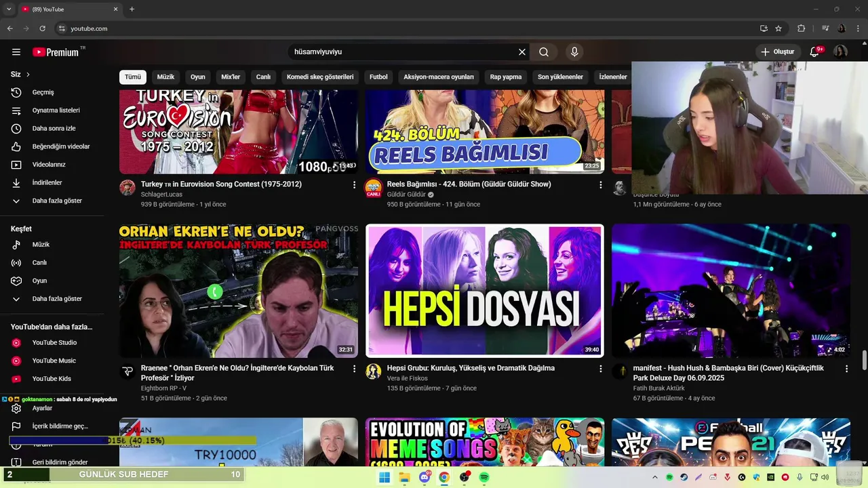Select the Oyun filter chip
868x488 pixels.
[x=198, y=77]
